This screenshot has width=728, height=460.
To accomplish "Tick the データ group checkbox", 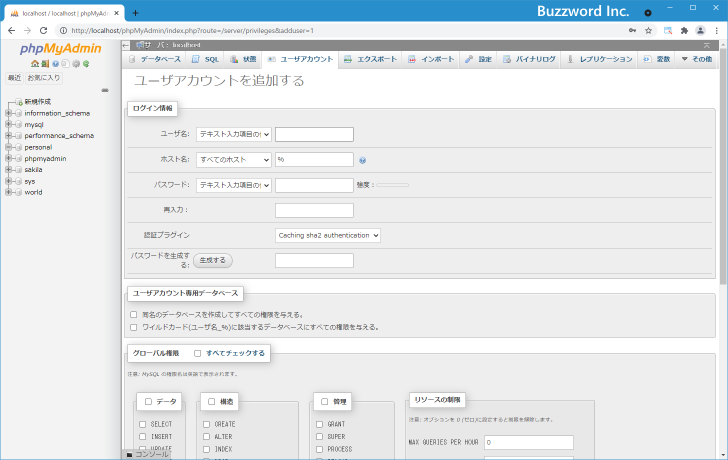I will [149, 402].
